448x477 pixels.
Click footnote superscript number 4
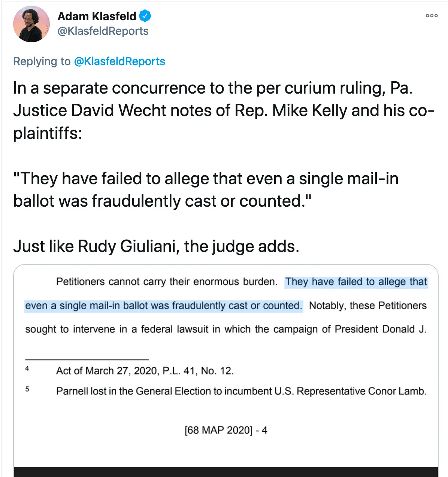pos(27,368)
